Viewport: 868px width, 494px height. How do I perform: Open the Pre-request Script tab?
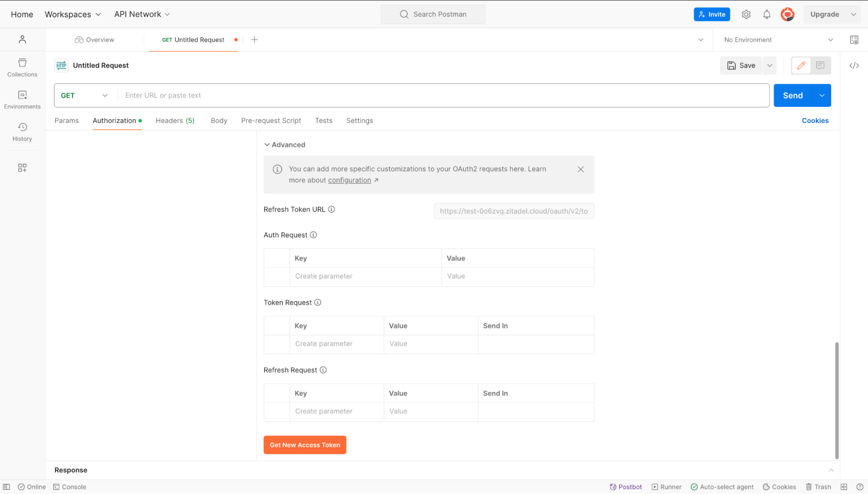click(271, 121)
